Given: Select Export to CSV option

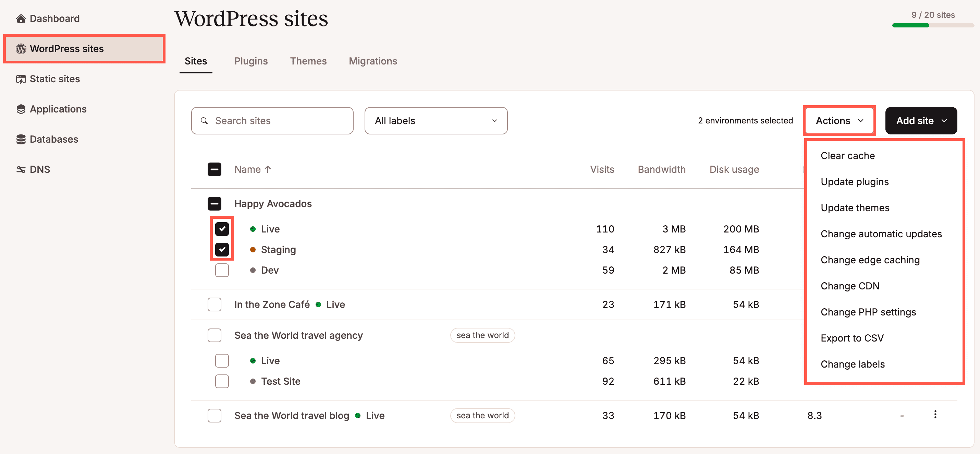Looking at the screenshot, I should pyautogui.click(x=852, y=338).
